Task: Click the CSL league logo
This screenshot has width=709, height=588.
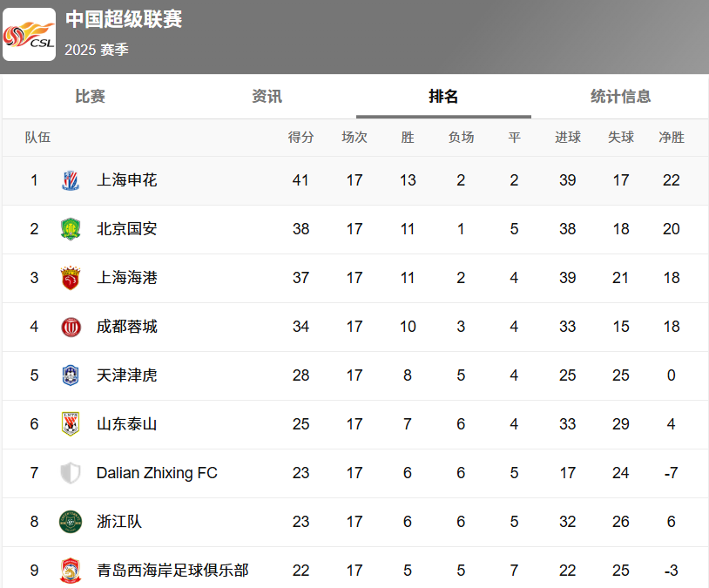Action: (29, 34)
